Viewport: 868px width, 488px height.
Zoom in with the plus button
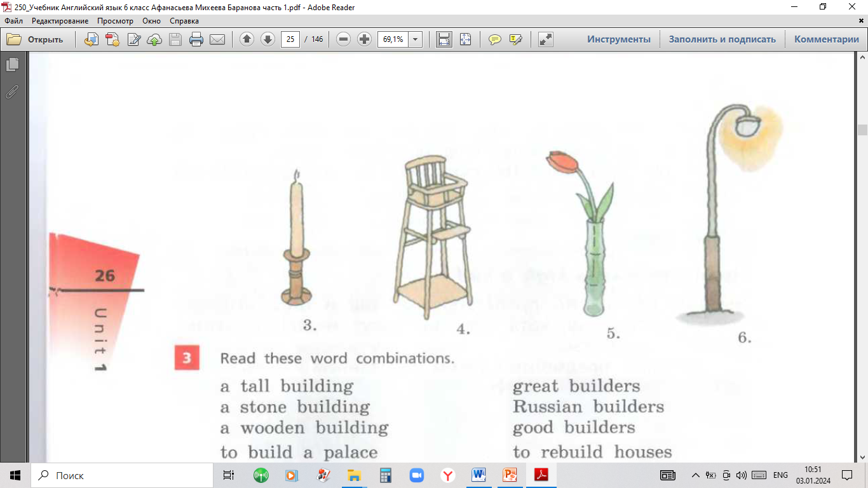tap(364, 39)
